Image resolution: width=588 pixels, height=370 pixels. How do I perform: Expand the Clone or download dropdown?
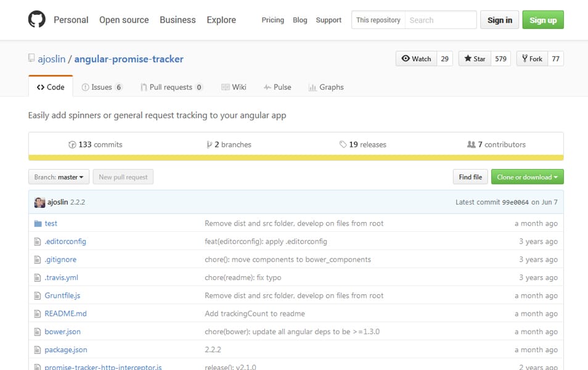tap(527, 177)
